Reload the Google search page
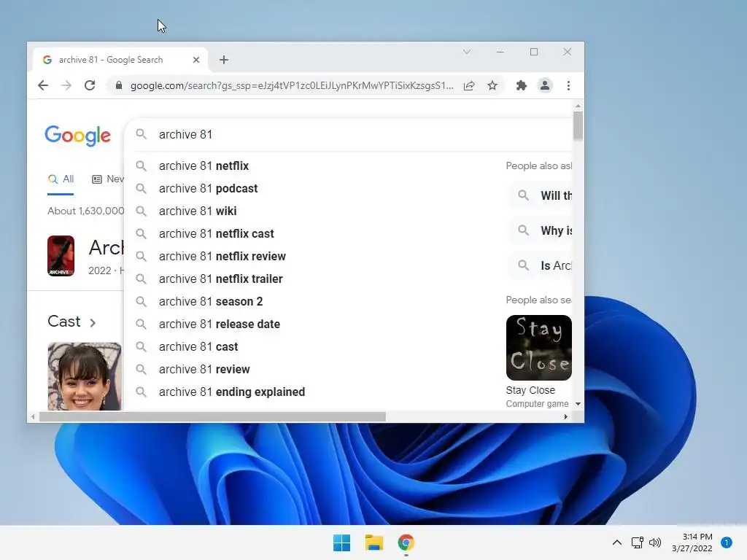Screen dimensions: 747x560 90,86
